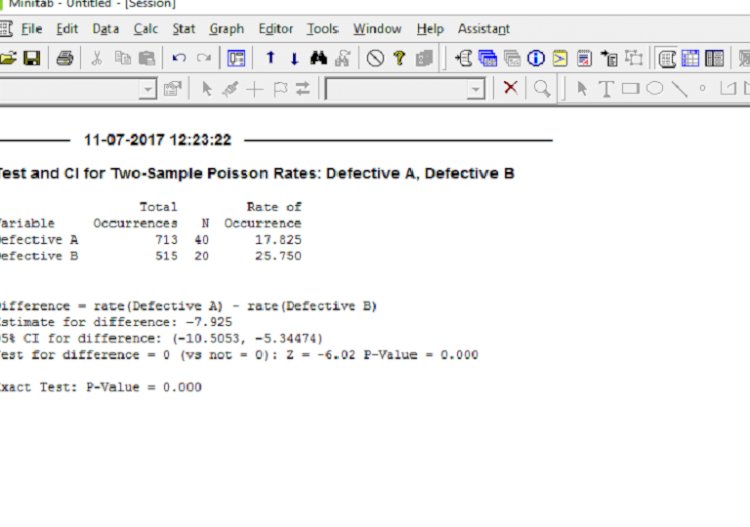Open Find using the black binoculars icon
Viewport: 750px width, 527px height.
(319, 58)
